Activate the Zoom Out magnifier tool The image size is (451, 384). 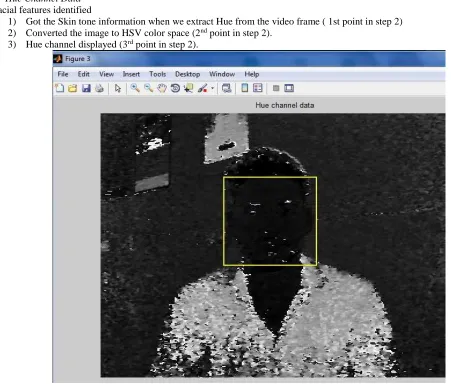(x=149, y=88)
